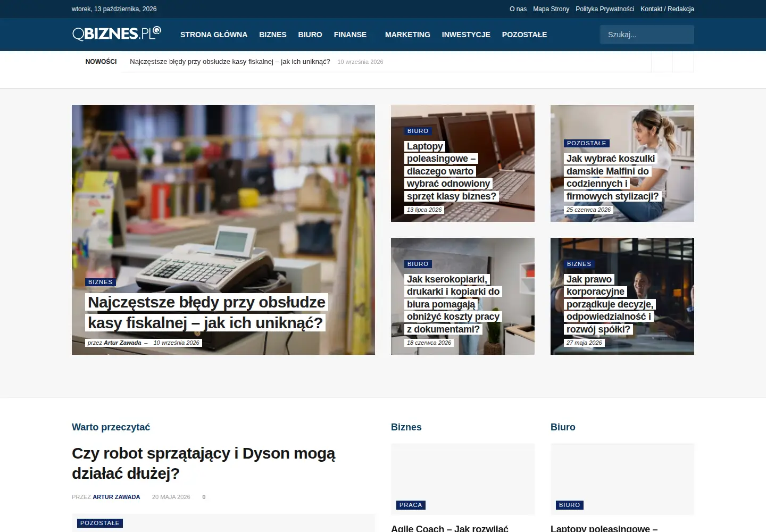Expand the POZOSTAŁE navigation menu item
This screenshot has height=532, width=766.
point(524,35)
